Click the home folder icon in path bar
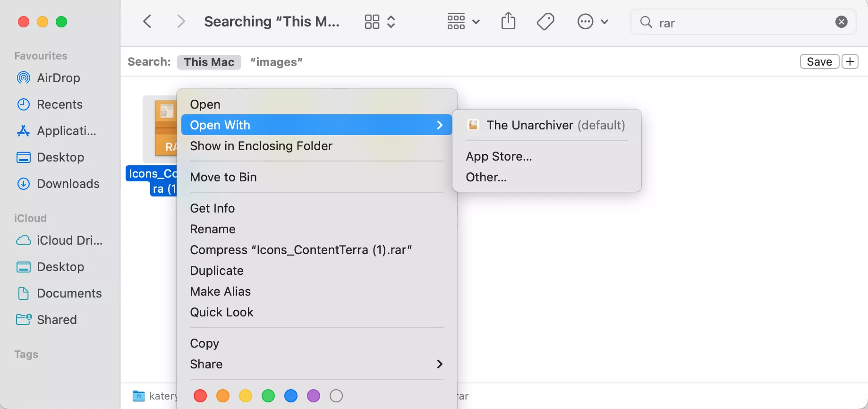The width and height of the screenshot is (868, 409). click(138, 396)
